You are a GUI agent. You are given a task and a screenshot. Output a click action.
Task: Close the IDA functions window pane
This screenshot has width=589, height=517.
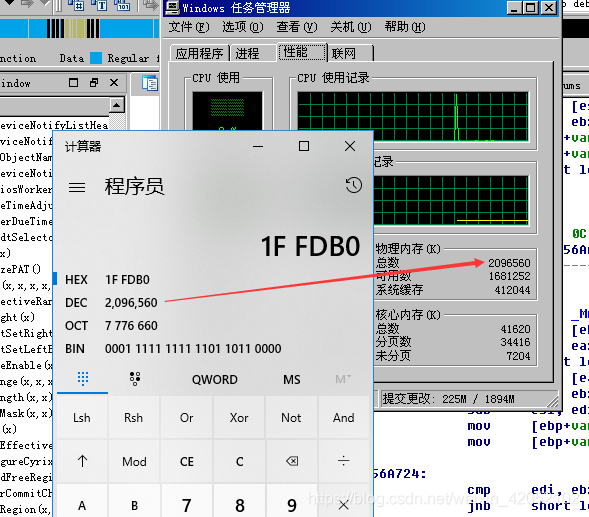coord(114,83)
